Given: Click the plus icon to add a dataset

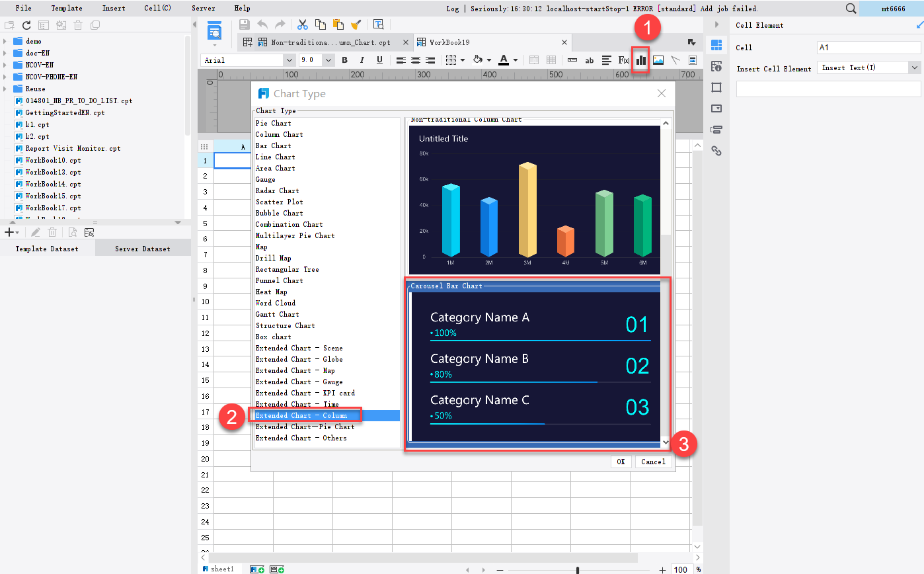Looking at the screenshot, I should tap(9, 232).
